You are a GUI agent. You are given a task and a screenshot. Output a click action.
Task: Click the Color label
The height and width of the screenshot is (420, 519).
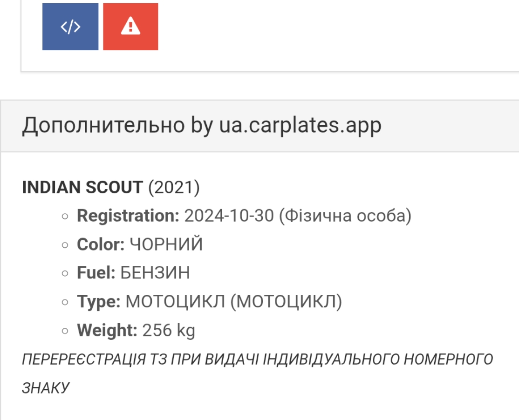tap(101, 244)
